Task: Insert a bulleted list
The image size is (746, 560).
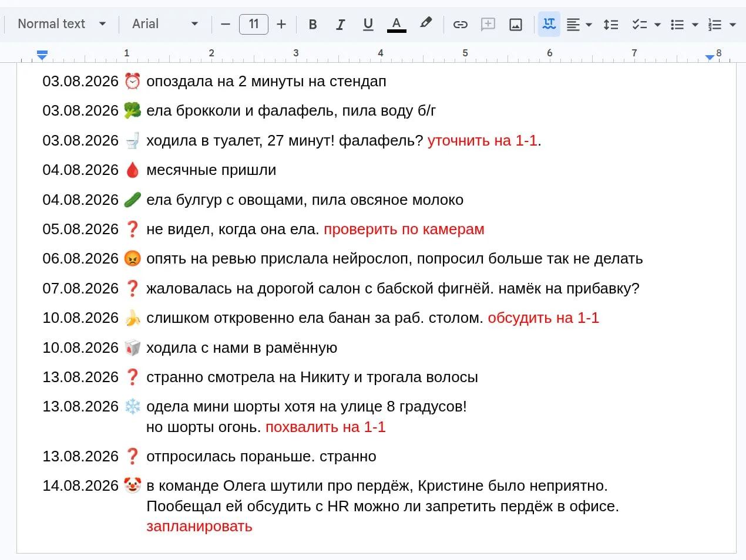Action: tap(677, 24)
